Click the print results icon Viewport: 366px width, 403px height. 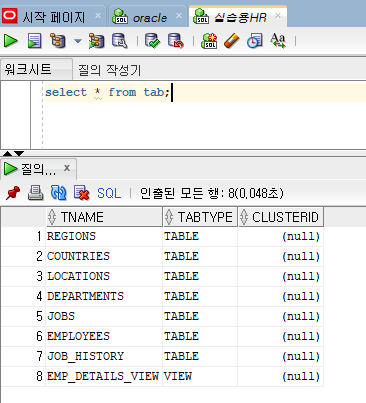pos(35,193)
